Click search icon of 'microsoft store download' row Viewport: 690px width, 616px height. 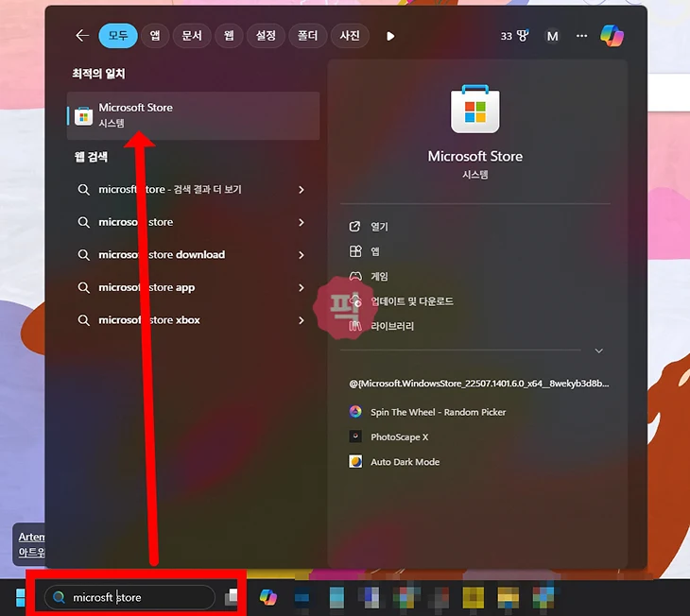pyautogui.click(x=83, y=255)
